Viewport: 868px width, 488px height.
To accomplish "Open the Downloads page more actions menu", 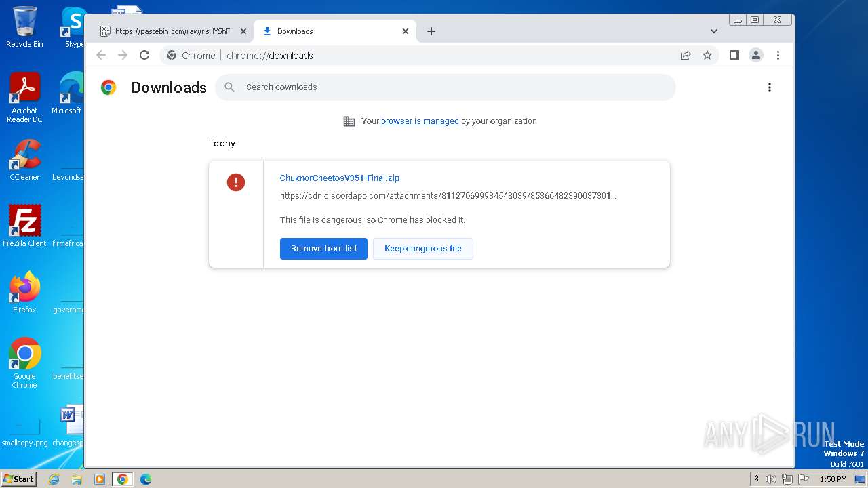I will (x=770, y=87).
